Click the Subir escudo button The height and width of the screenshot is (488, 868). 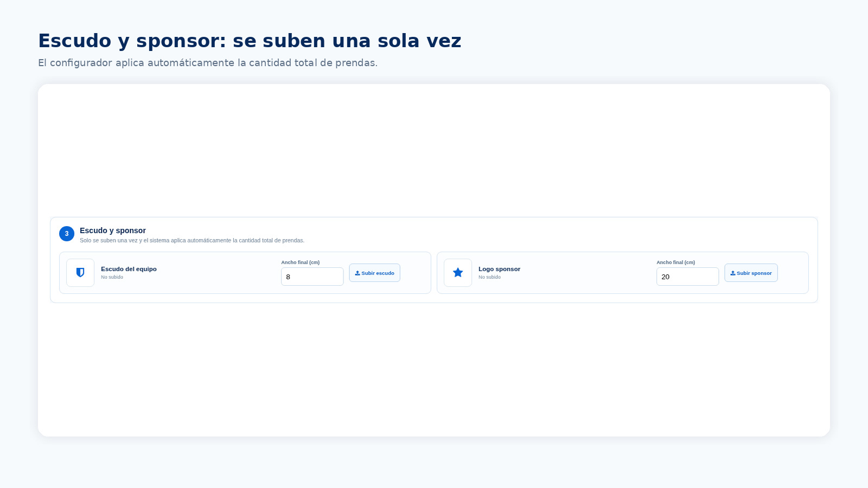tap(374, 273)
